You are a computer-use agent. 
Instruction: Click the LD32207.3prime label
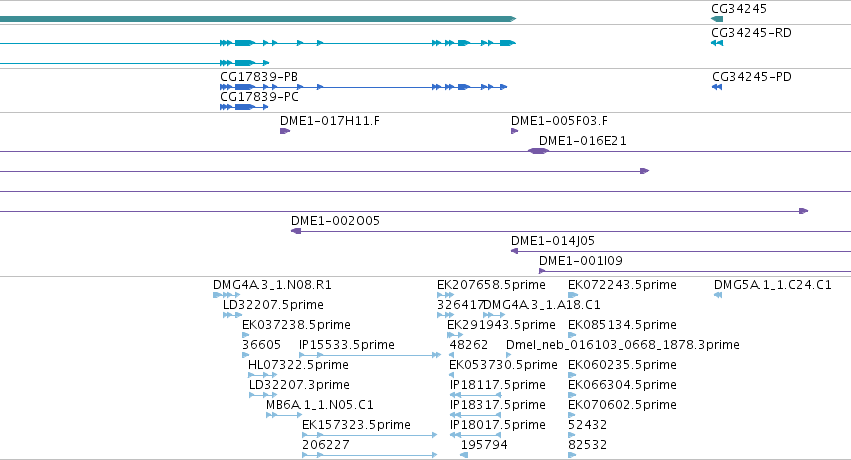point(299,385)
